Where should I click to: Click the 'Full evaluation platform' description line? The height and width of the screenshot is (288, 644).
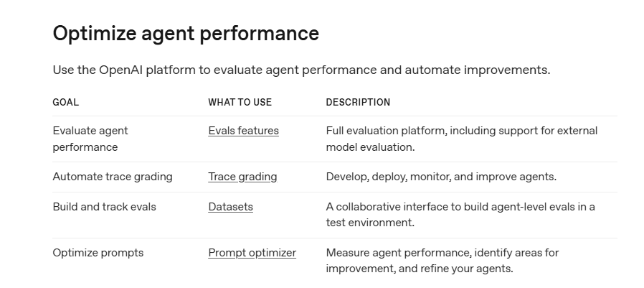click(x=461, y=131)
